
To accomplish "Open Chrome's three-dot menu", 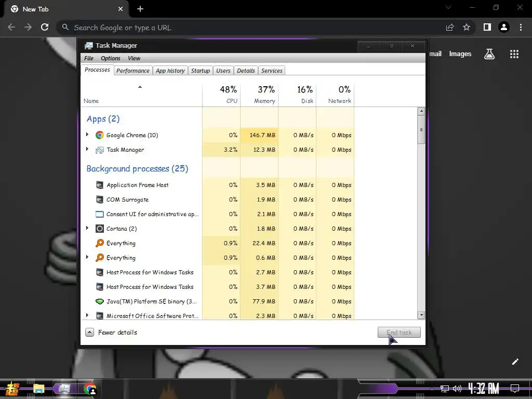I will coord(521,27).
